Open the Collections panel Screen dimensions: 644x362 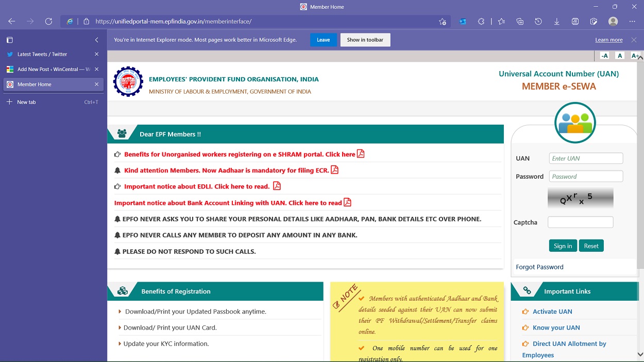click(x=520, y=22)
